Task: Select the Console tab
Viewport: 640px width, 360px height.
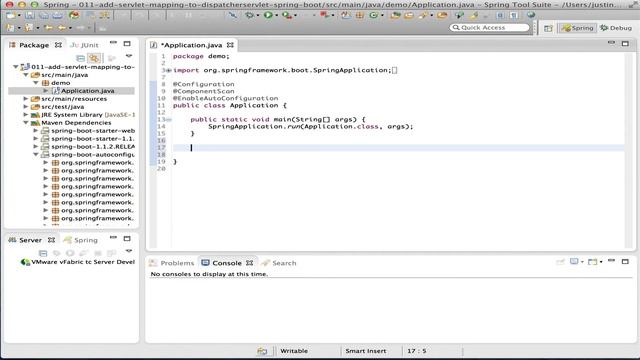Action: coord(227,263)
